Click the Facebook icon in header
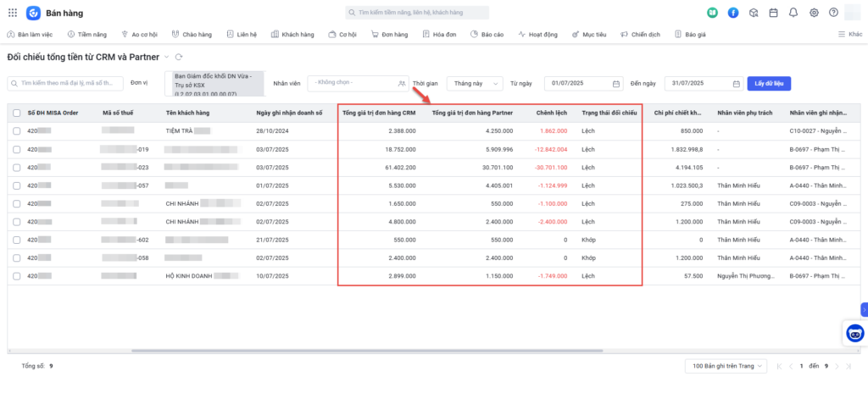868x415 pixels. pyautogui.click(x=733, y=13)
